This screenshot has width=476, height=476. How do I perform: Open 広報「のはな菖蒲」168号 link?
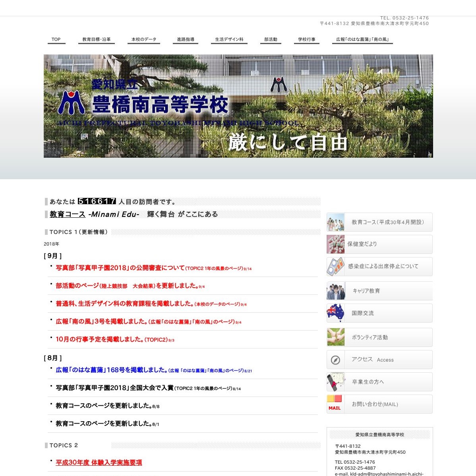(154, 370)
